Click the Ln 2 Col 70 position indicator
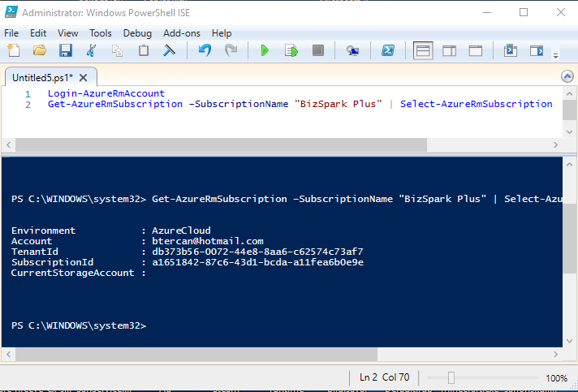Image resolution: width=578 pixels, height=392 pixels. pos(385,377)
